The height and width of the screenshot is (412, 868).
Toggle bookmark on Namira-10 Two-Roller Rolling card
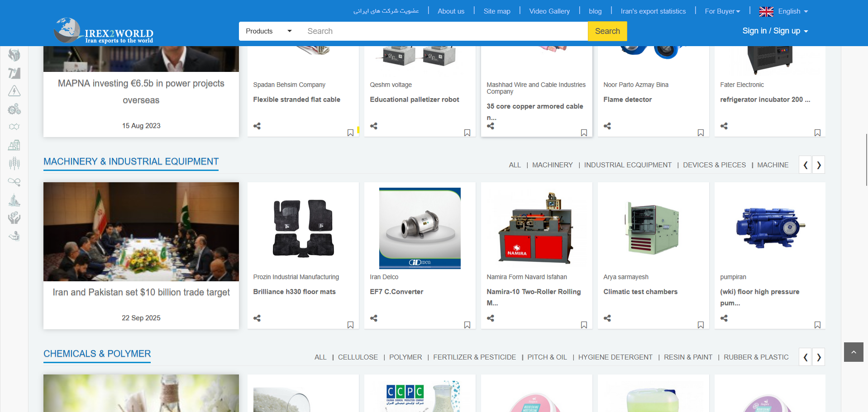pos(584,325)
